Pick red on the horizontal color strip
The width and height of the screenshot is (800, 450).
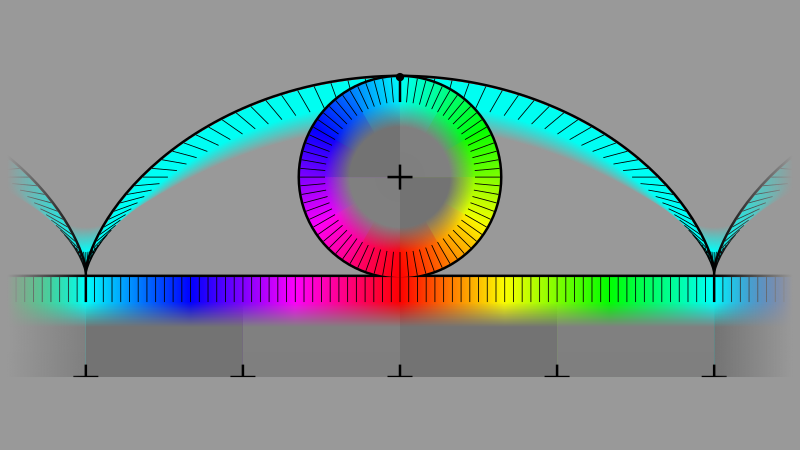click(400, 290)
